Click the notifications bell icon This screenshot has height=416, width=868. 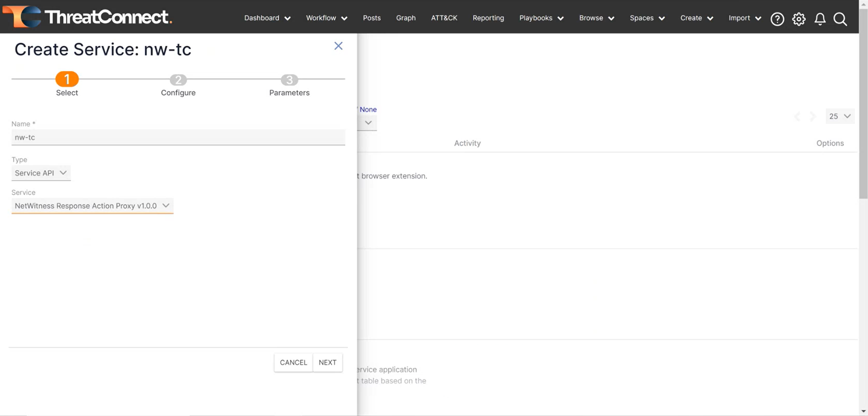click(x=820, y=19)
